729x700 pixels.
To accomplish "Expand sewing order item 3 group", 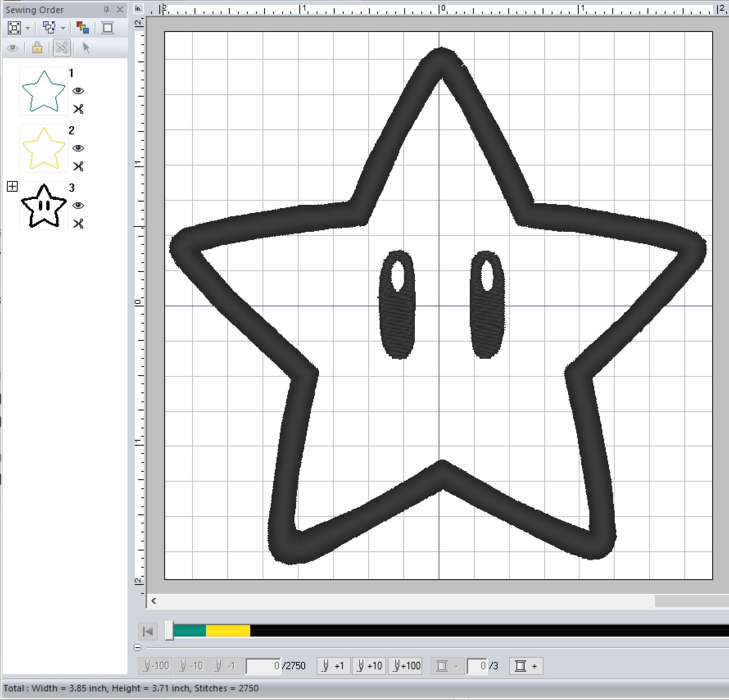I will (x=12, y=187).
